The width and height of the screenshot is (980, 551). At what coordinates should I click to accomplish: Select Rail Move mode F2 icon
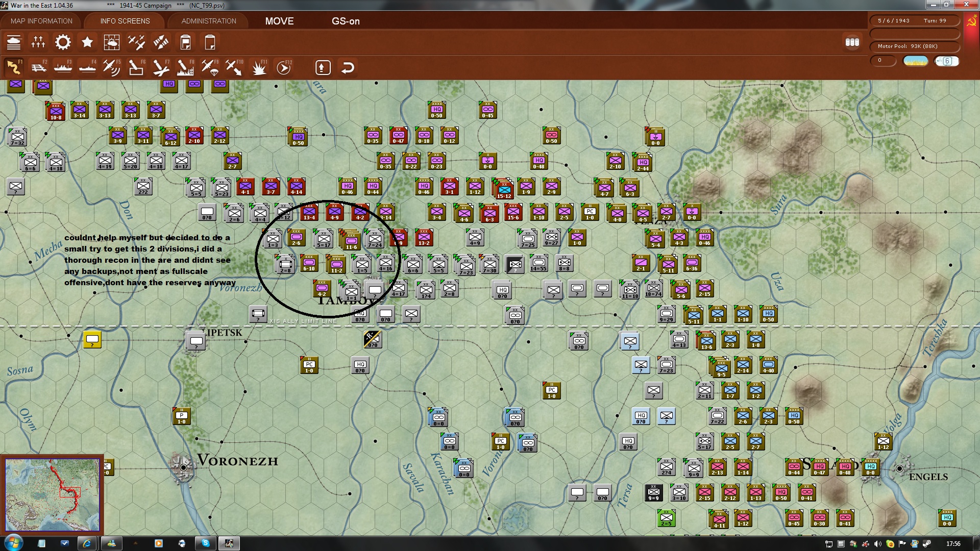point(38,67)
